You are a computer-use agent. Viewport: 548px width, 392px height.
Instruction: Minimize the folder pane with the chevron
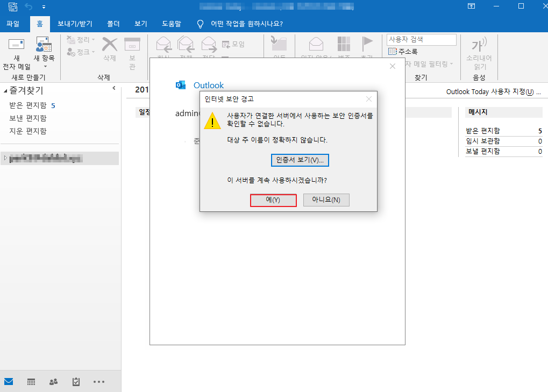click(x=114, y=88)
